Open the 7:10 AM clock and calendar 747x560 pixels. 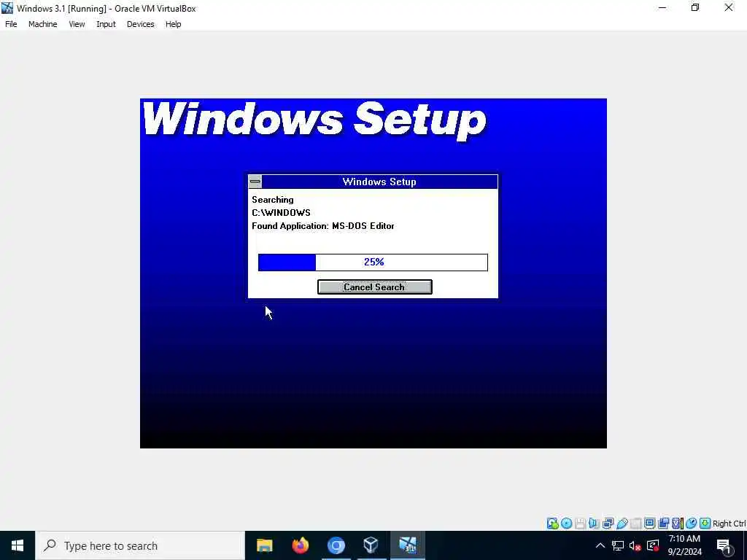point(684,545)
